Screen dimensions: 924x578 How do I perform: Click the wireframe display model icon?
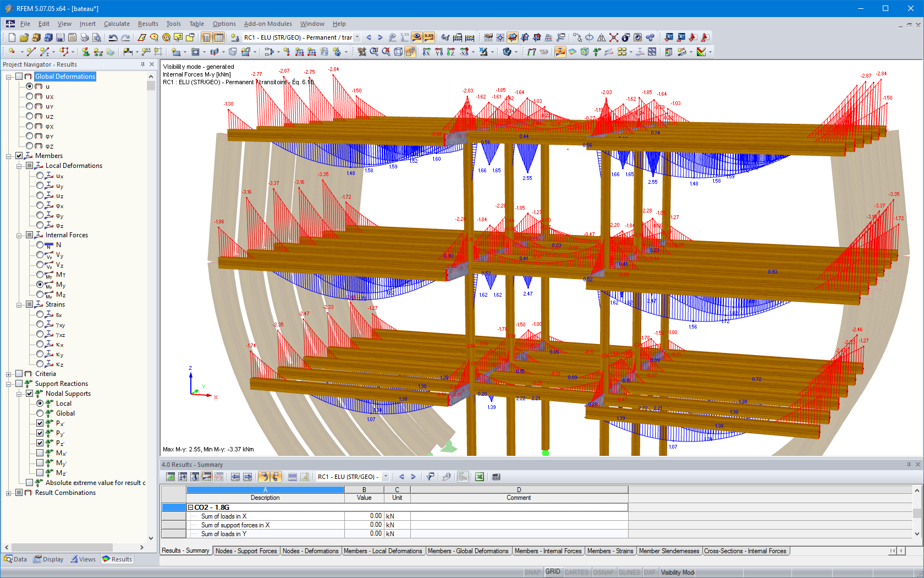[x=398, y=52]
